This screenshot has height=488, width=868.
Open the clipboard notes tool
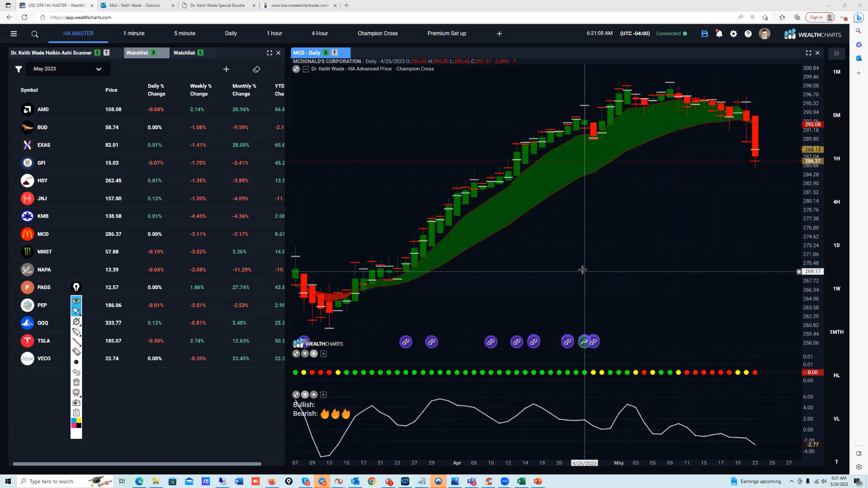click(76, 413)
